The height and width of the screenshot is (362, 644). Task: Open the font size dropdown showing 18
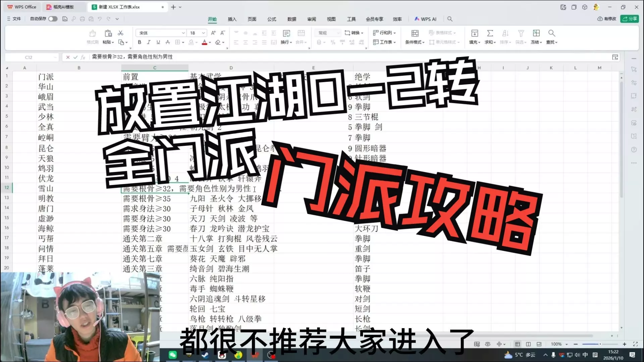(203, 33)
